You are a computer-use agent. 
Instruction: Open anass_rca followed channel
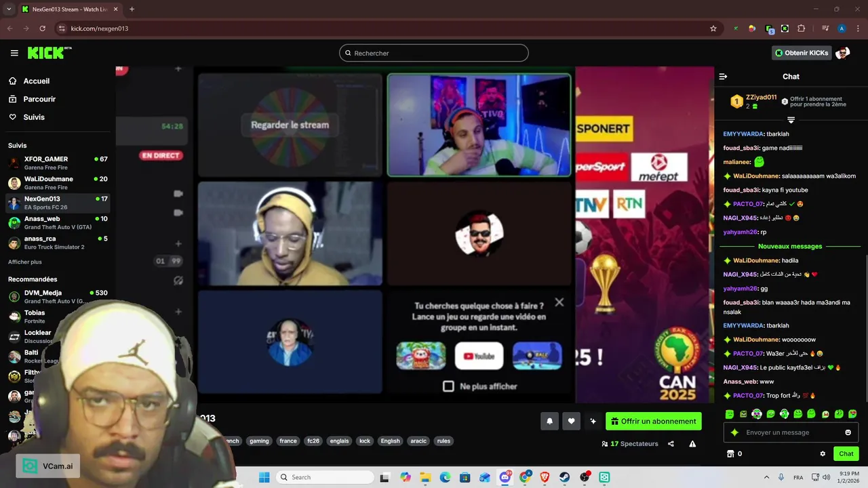click(58, 243)
